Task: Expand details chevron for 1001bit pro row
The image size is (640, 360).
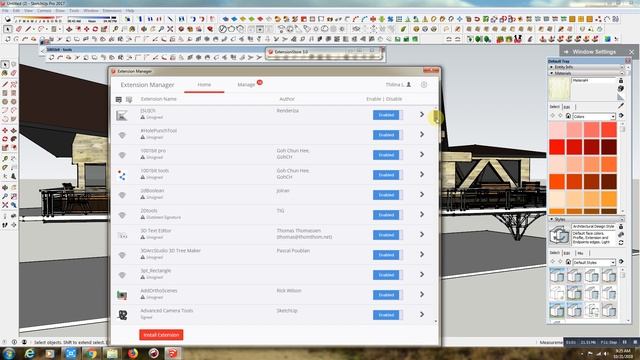Action: [422, 155]
